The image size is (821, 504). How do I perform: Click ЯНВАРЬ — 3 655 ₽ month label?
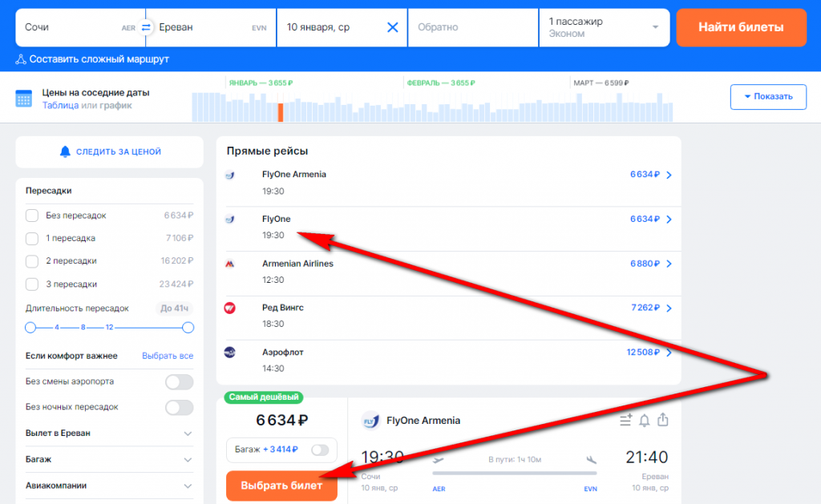[261, 83]
